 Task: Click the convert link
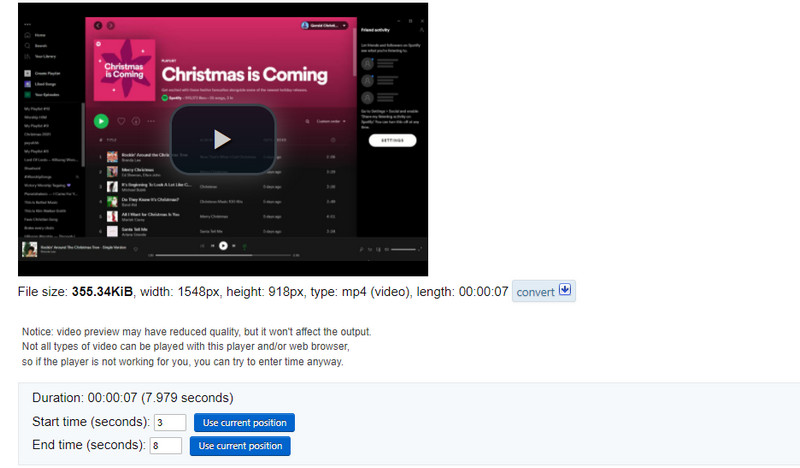pos(535,292)
